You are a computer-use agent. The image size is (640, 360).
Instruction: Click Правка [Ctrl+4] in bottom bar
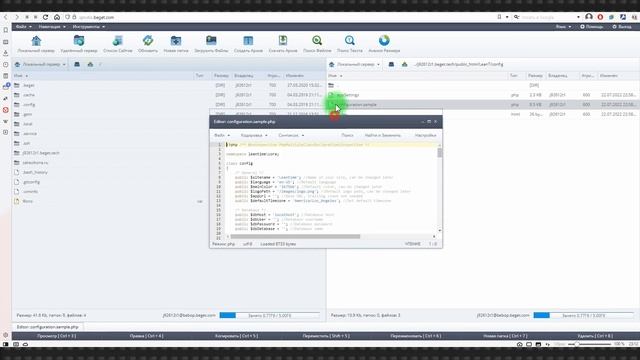(147, 336)
